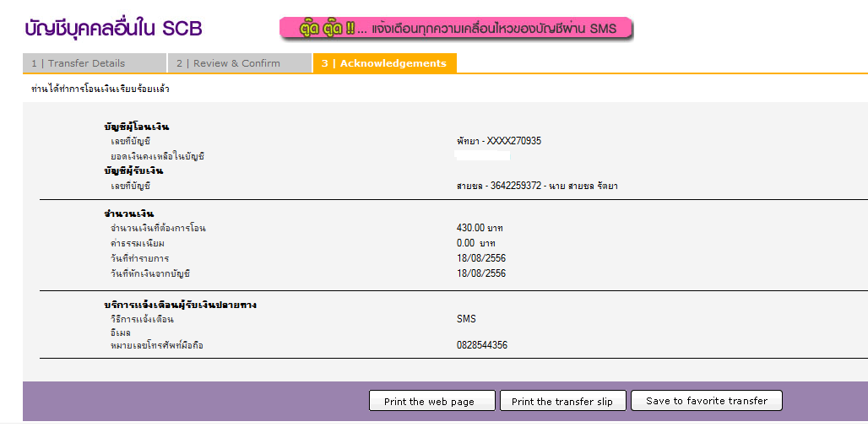
Task: Save to favorite transfer
Action: [x=707, y=401]
